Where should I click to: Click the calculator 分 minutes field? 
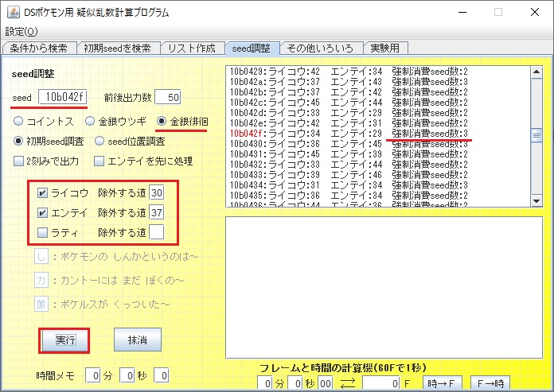tap(265, 383)
